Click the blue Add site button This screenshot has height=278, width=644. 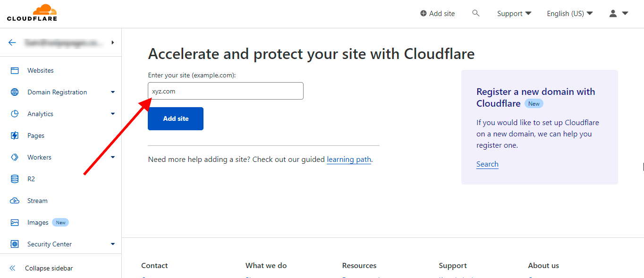point(176,118)
